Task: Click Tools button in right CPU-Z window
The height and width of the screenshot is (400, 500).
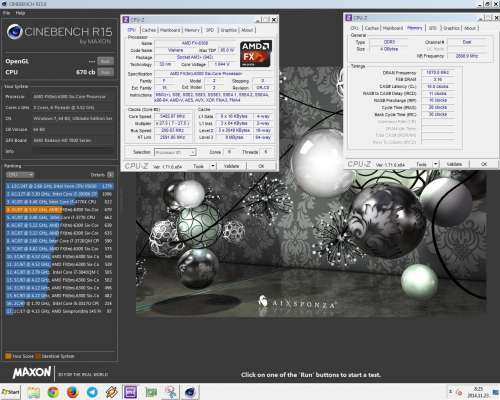Action: coord(421,164)
